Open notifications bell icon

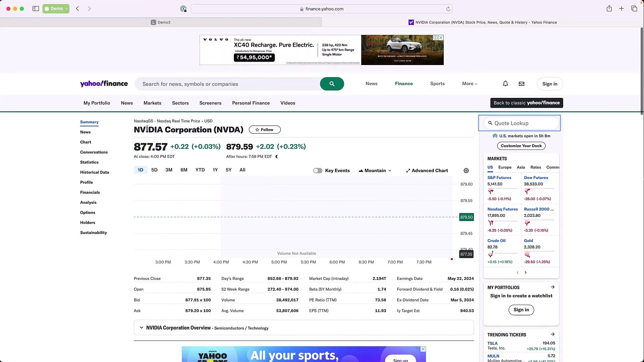tap(505, 84)
